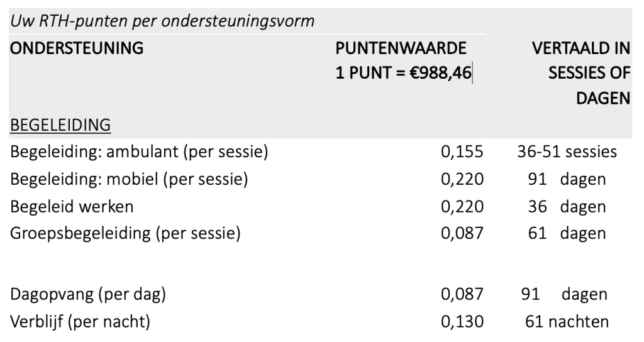Viewport: 644px width, 342px height.
Task: Select the ONDERSTEUNING header cell
Action: pyautogui.click(x=77, y=48)
